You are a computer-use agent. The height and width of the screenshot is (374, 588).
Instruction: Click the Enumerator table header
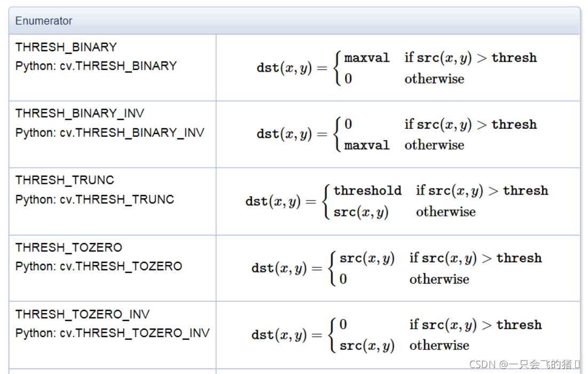(x=44, y=21)
